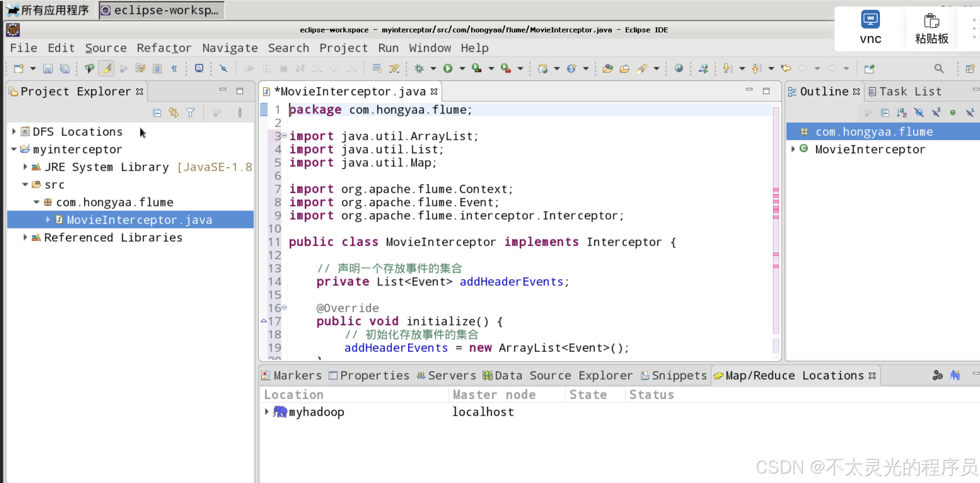Collapse All in Project Explorer toolbar
980x483 pixels.
tap(157, 113)
